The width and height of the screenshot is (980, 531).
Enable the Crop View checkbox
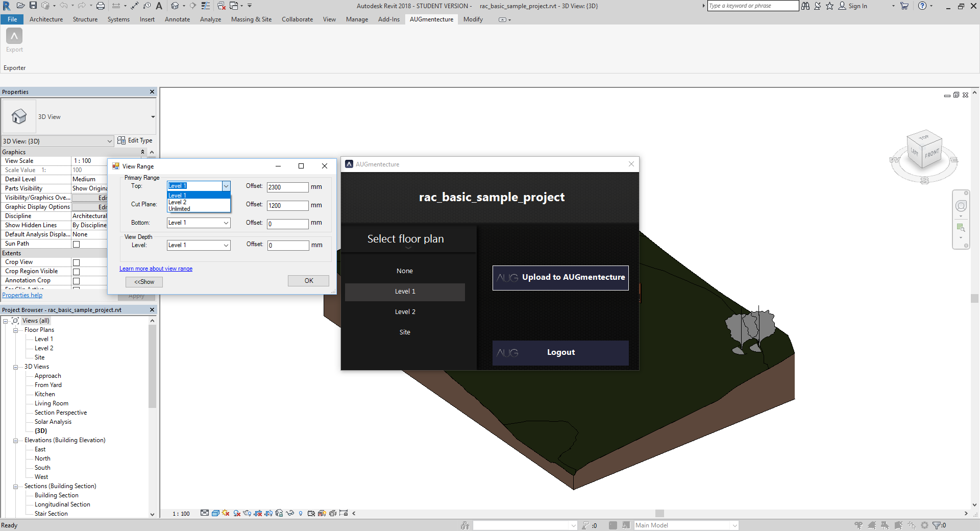(77, 262)
